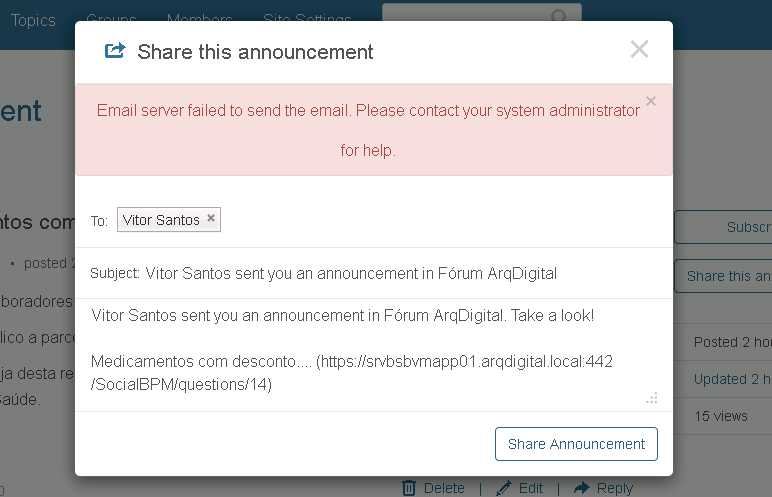Click the Edit pencil icon
The width and height of the screenshot is (772, 497).
(x=504, y=488)
